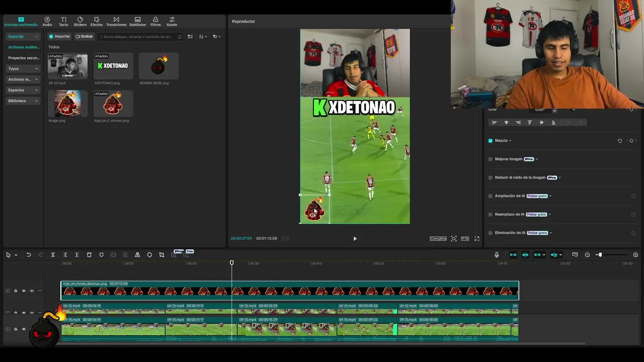Select the XDETONAO.png media thumbnail
The height and width of the screenshot is (362, 644).
click(113, 66)
